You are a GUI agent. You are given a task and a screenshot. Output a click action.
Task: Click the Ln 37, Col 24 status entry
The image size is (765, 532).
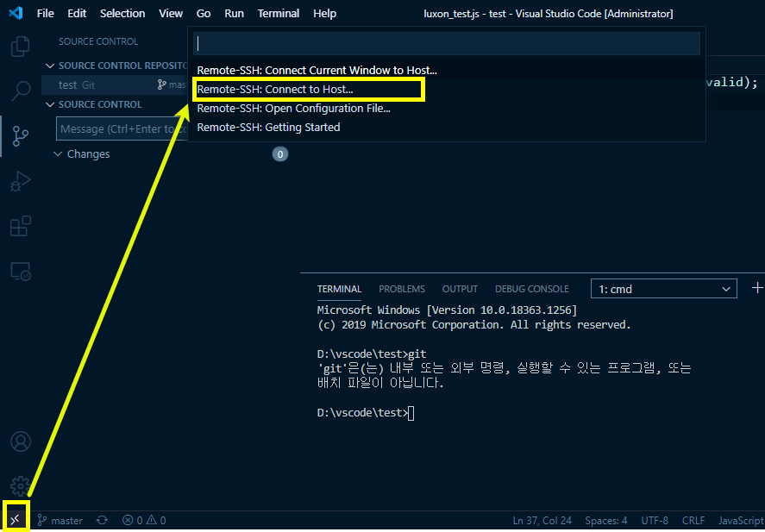[542, 520]
